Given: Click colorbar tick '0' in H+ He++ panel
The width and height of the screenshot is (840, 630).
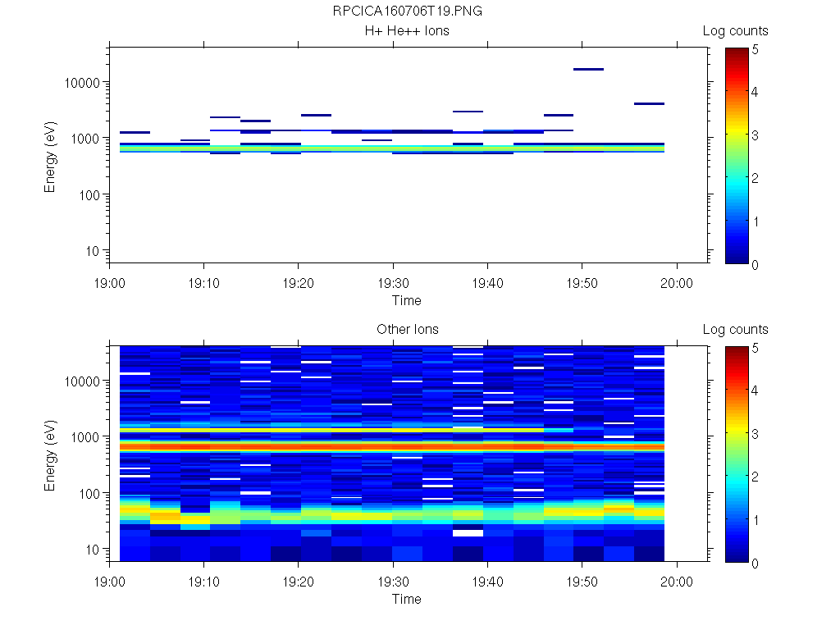Looking at the screenshot, I should (755, 265).
